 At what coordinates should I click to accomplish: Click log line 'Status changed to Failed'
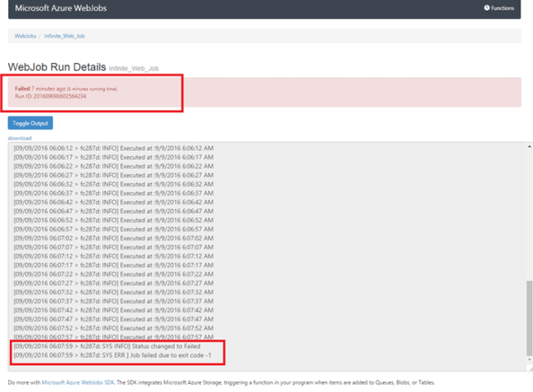[107, 346]
